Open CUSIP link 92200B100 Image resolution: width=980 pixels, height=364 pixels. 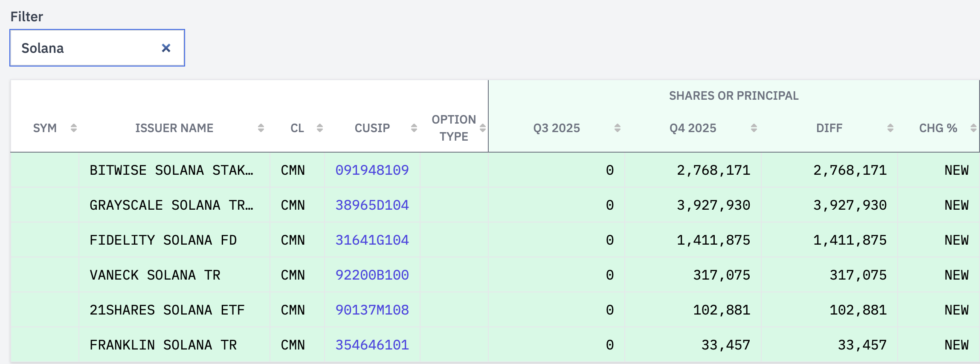(372, 275)
